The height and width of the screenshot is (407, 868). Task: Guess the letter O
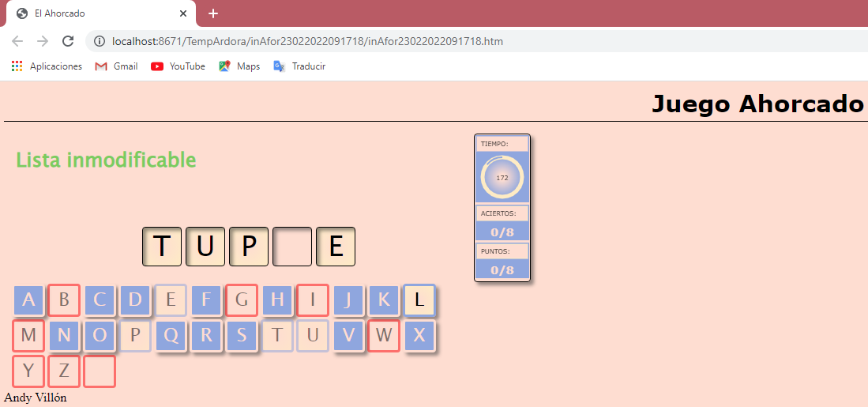tap(100, 336)
